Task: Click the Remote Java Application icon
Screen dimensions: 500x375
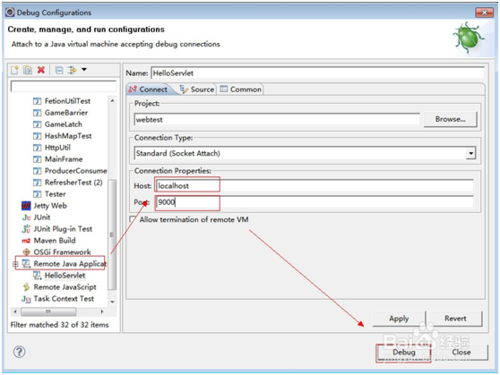Action: [x=26, y=264]
